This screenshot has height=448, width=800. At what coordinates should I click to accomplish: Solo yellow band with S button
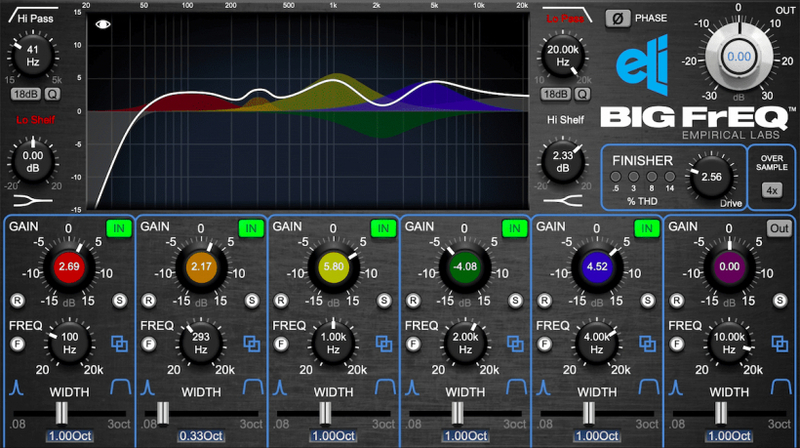point(384,301)
